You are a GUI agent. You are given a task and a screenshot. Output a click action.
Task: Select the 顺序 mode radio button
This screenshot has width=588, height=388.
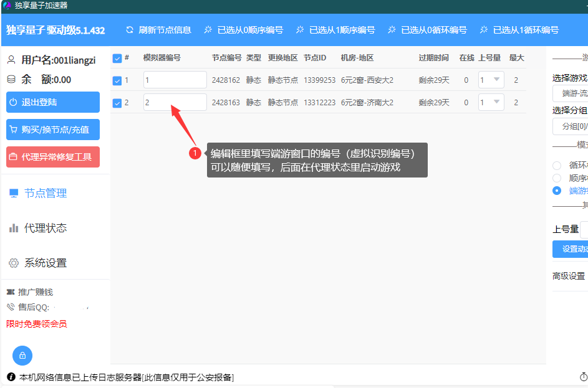click(x=557, y=178)
